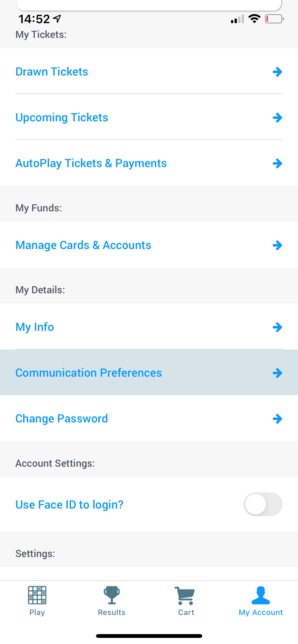Tap the battery status icon
The image size is (298, 644).
(274, 19)
